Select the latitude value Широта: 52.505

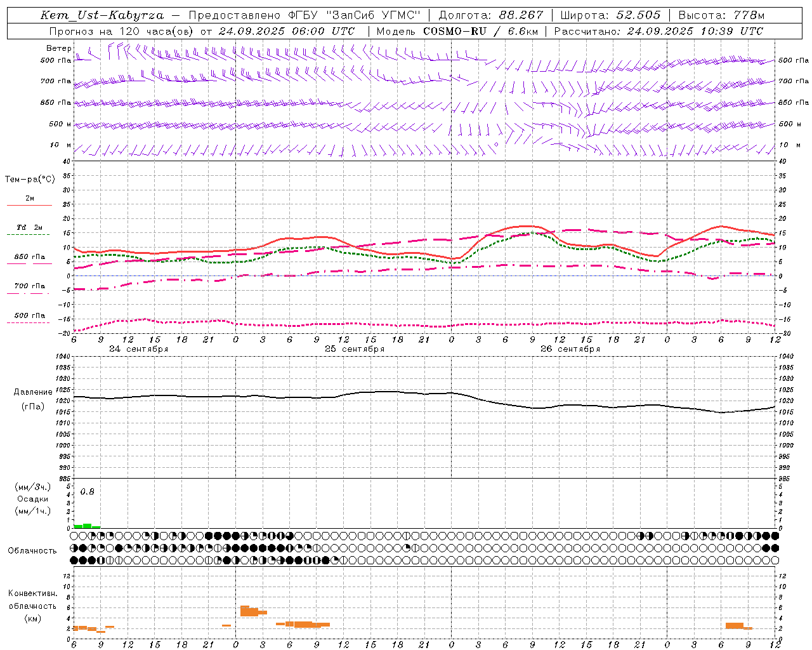pos(610,15)
